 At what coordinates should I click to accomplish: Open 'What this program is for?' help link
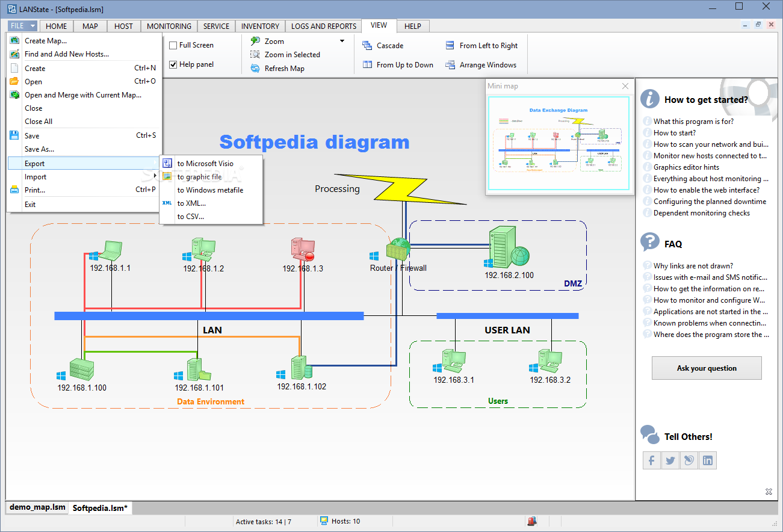(x=693, y=121)
